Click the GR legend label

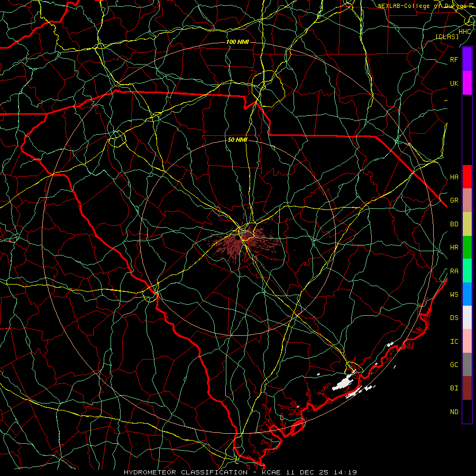pos(454,200)
